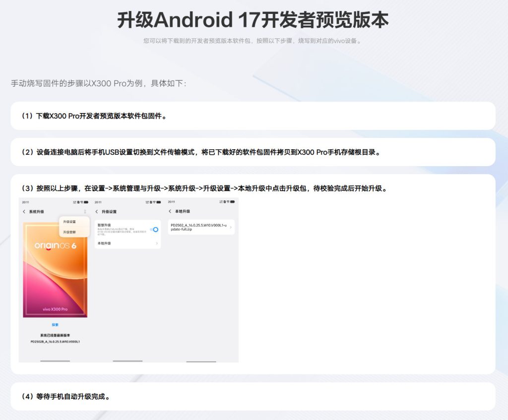This screenshot has height=420, width=508.
Task: Click battery icon in 本地升级 screen status bar
Action: (x=233, y=202)
